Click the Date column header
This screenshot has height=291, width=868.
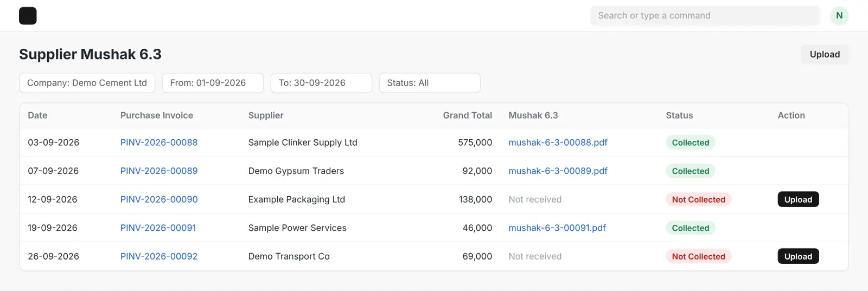click(x=37, y=115)
